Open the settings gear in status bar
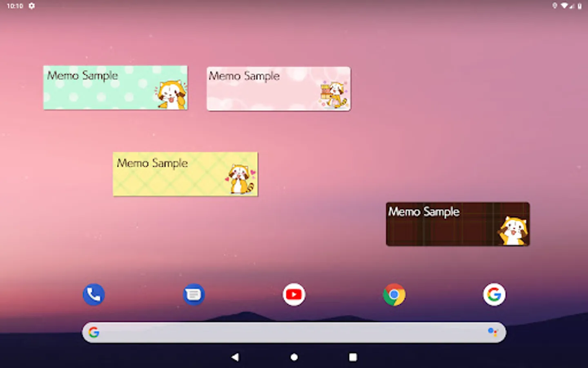Screen dimensions: 588x368 [x=31, y=6]
